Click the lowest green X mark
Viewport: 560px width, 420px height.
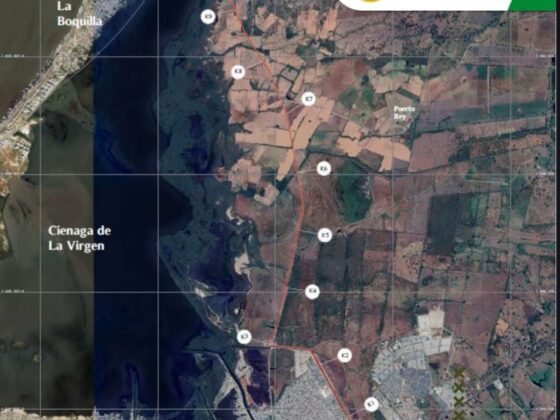(459, 415)
